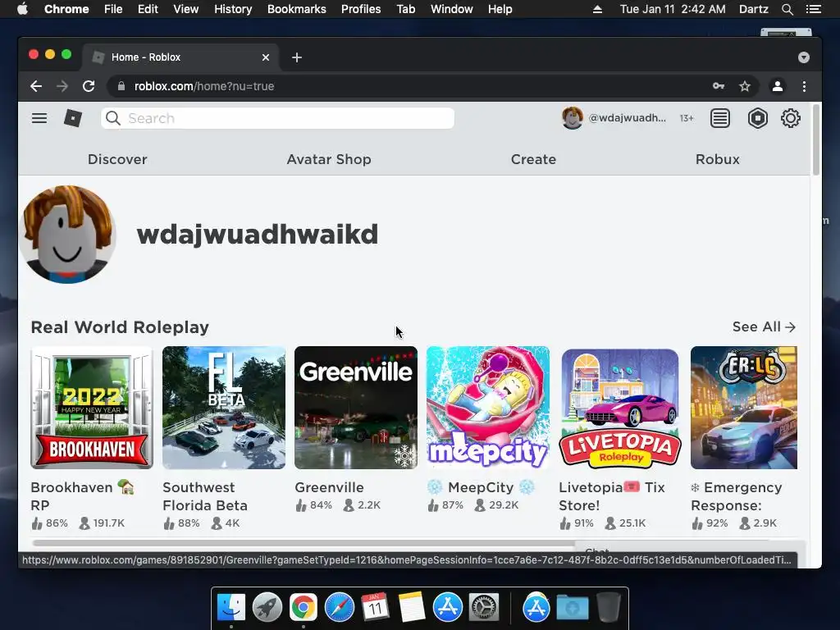
Task: Launch Launchpad from the dock
Action: coord(267,608)
